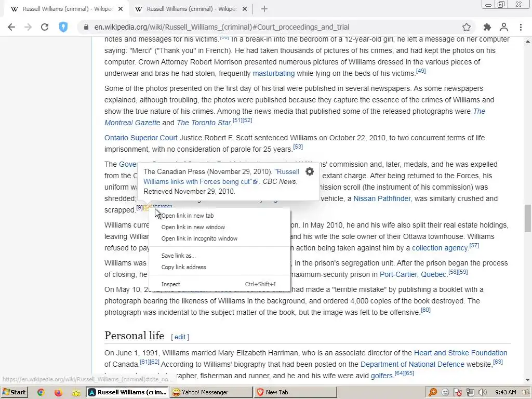Click scrollbar down arrow
Screen dimensions: 532x399
click(x=528, y=380)
